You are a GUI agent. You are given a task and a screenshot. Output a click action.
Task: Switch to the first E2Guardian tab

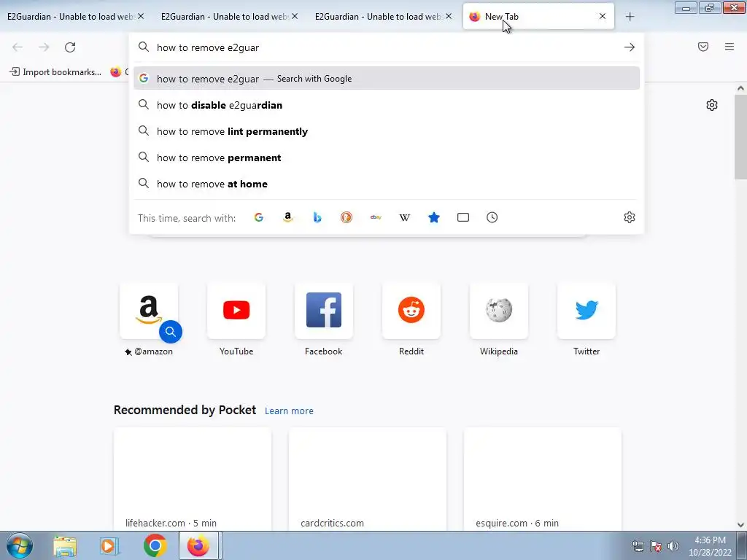coord(69,17)
